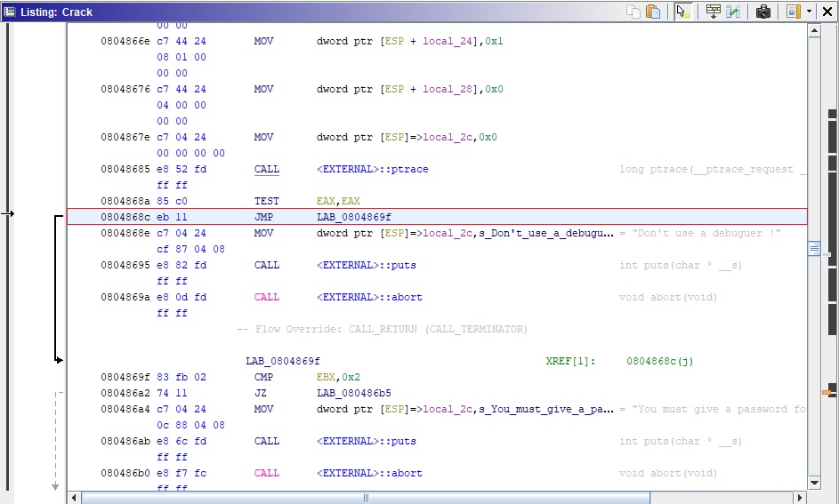Image resolution: width=839 pixels, height=504 pixels.
Task: Click the first puts call reference
Action: (366, 265)
